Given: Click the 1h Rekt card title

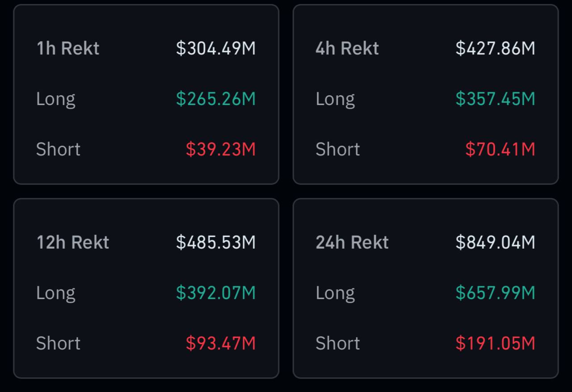Looking at the screenshot, I should pyautogui.click(x=67, y=48).
